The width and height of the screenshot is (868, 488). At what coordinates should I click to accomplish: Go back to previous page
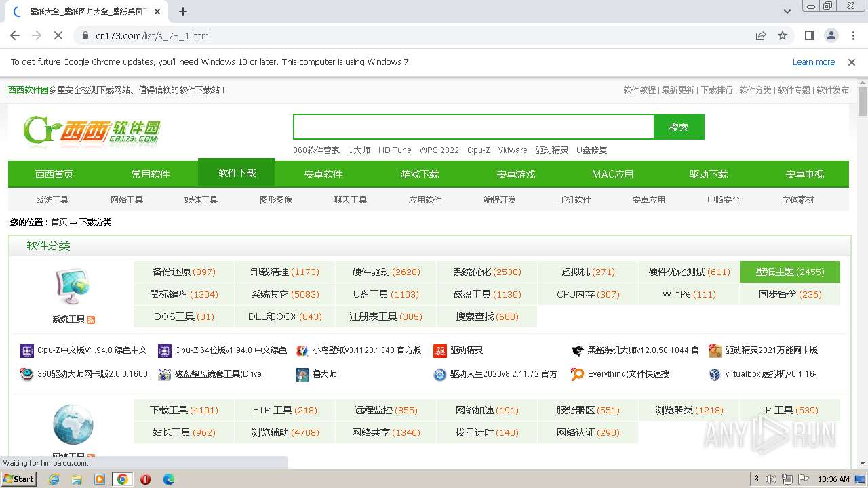point(15,35)
